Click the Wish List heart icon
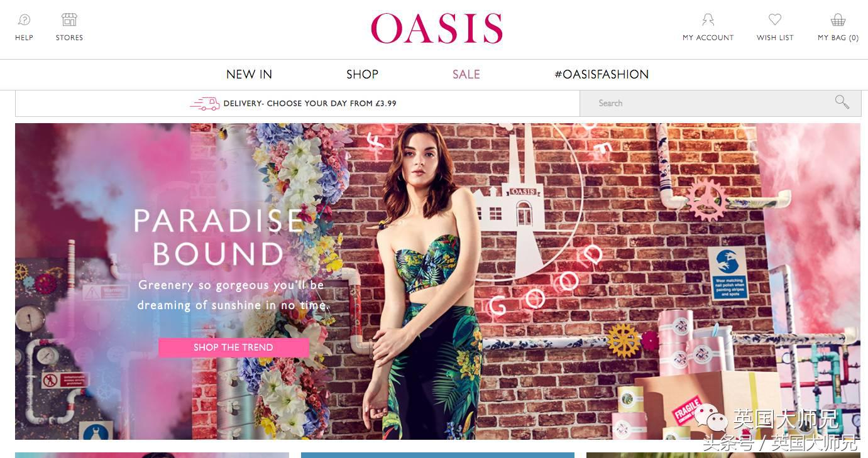This screenshot has height=458, width=868. [775, 20]
